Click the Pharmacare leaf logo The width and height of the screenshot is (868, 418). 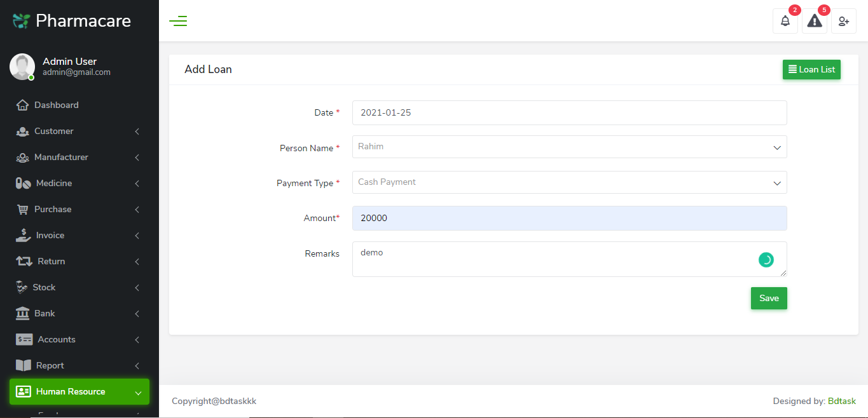pyautogui.click(x=21, y=21)
